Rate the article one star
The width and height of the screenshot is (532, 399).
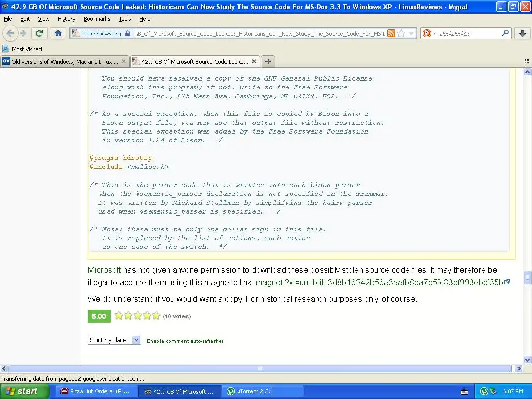(118, 316)
